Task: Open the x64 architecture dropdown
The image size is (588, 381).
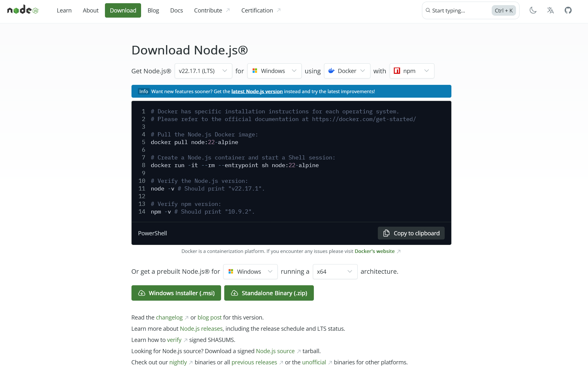Action: point(335,272)
